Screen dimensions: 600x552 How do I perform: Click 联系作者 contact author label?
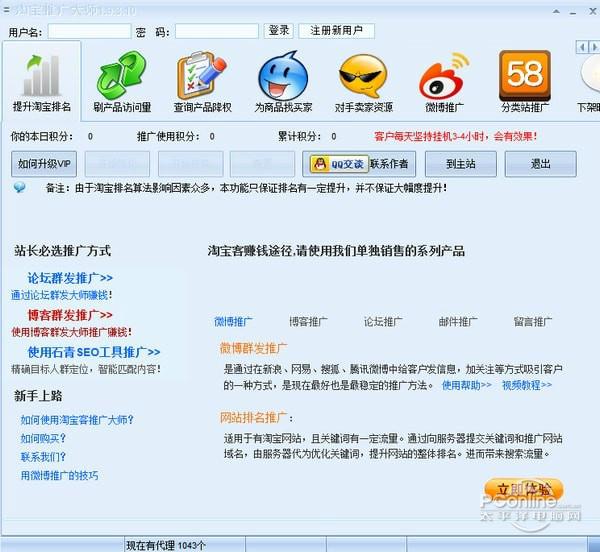coord(389,164)
